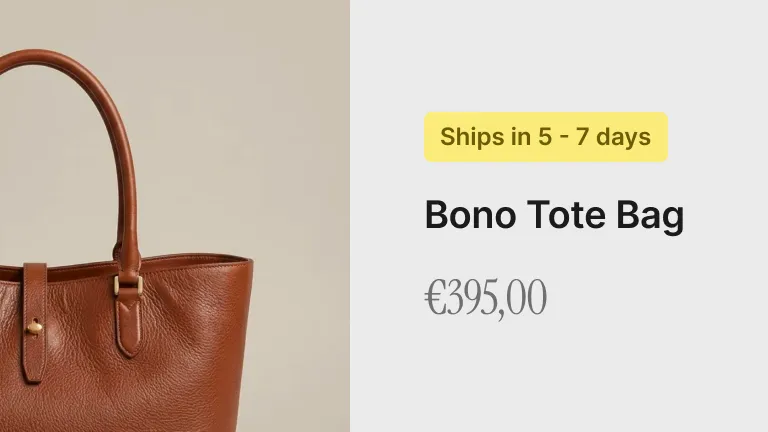Click the word 'Bono' in the title
Viewport: 768px width, 432px height.
(470, 215)
